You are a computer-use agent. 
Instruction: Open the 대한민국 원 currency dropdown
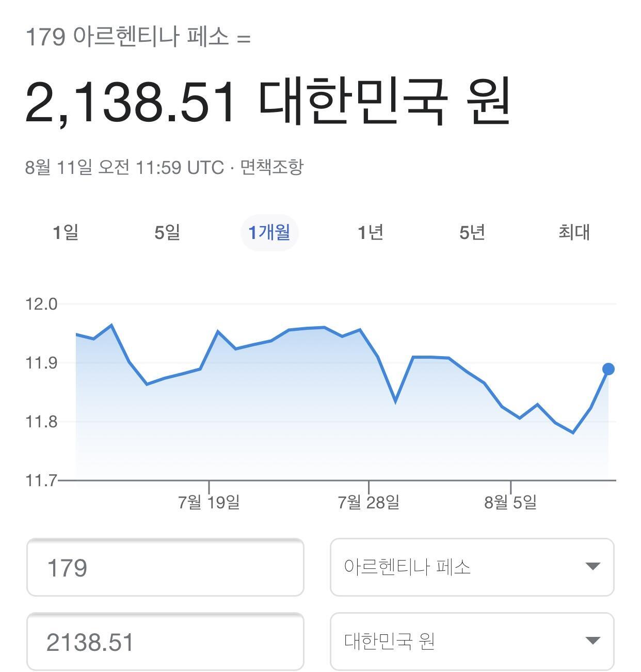tap(472, 642)
